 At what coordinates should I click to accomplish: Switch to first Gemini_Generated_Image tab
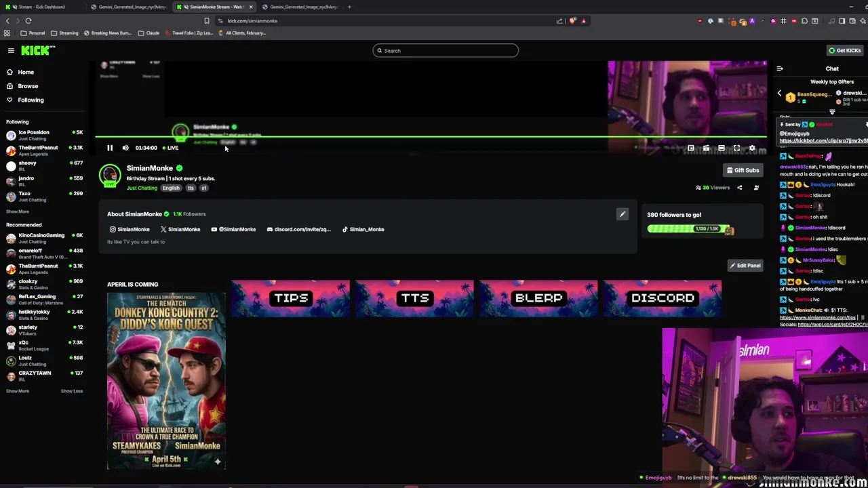coord(130,7)
